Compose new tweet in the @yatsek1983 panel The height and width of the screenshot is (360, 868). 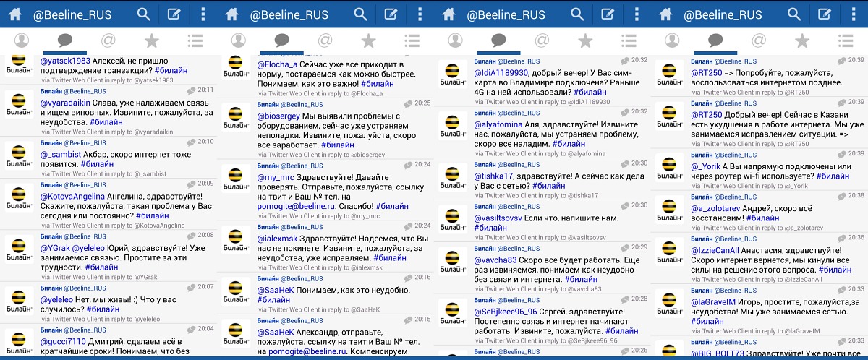coord(174,14)
